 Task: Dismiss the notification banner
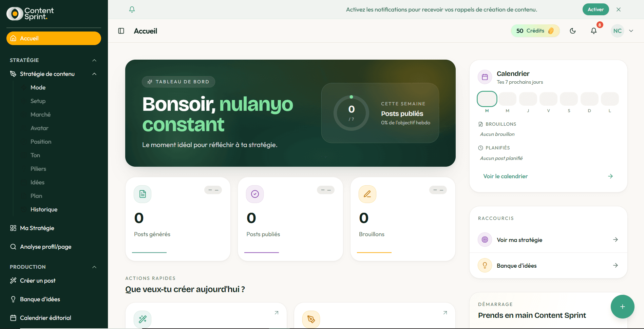[x=619, y=9]
